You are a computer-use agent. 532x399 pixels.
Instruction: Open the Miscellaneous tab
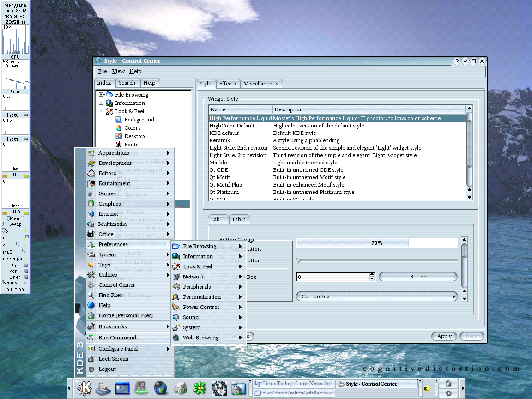[x=261, y=84]
